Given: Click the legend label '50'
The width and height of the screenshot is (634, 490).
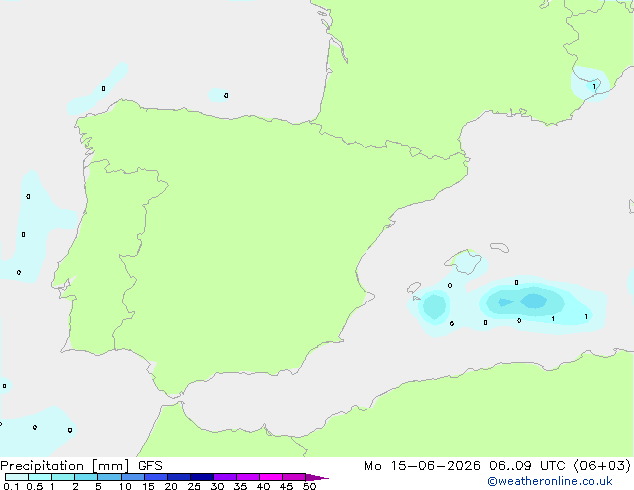Looking at the screenshot, I should point(309,486).
